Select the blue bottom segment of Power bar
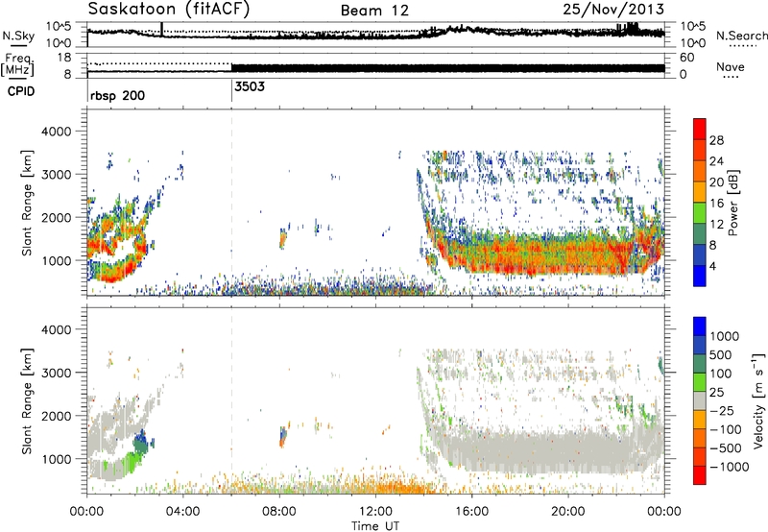 [700, 277]
